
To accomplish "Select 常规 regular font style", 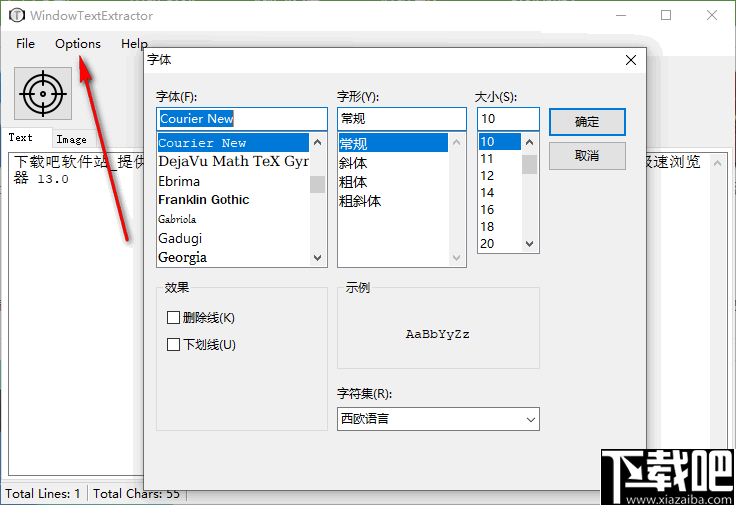I will (393, 143).
